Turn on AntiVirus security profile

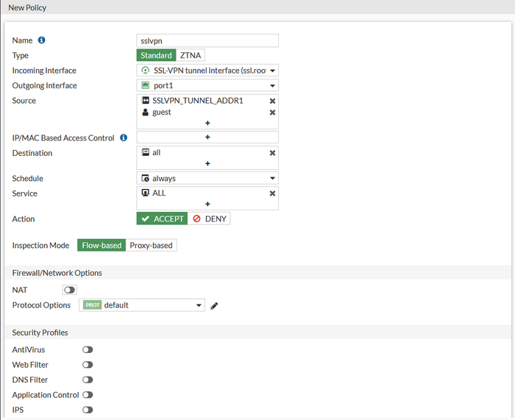tap(88, 349)
